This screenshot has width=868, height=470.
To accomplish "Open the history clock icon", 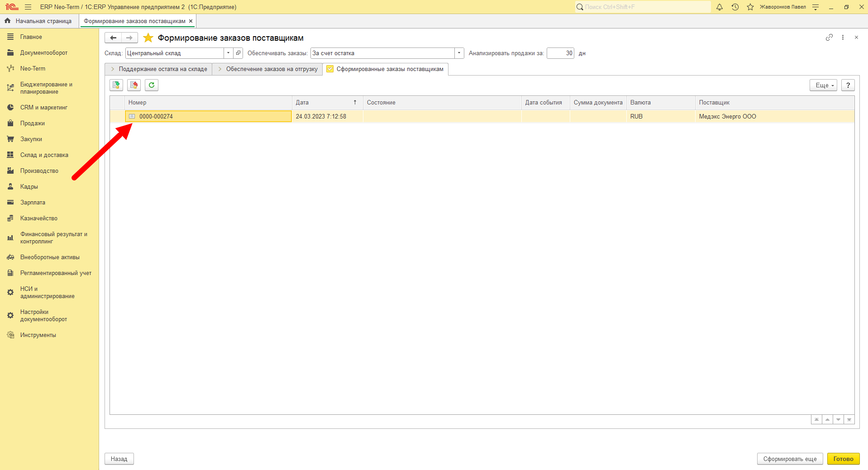I will pos(735,7).
